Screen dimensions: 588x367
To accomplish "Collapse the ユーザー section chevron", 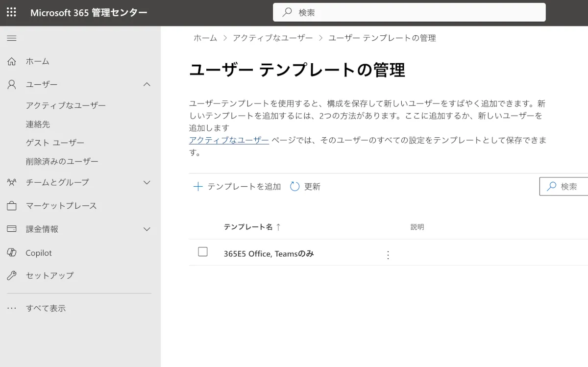I will click(147, 84).
